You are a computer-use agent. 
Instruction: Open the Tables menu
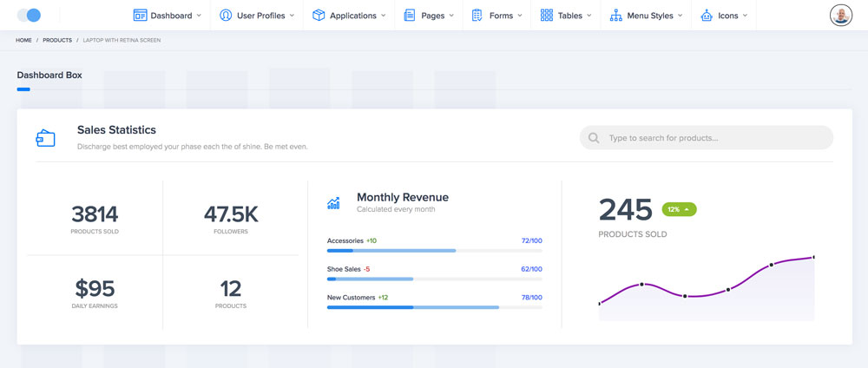(570, 16)
